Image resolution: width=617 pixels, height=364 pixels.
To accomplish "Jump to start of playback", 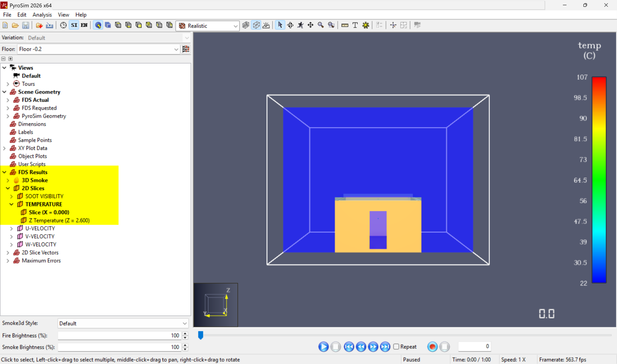I will click(349, 347).
